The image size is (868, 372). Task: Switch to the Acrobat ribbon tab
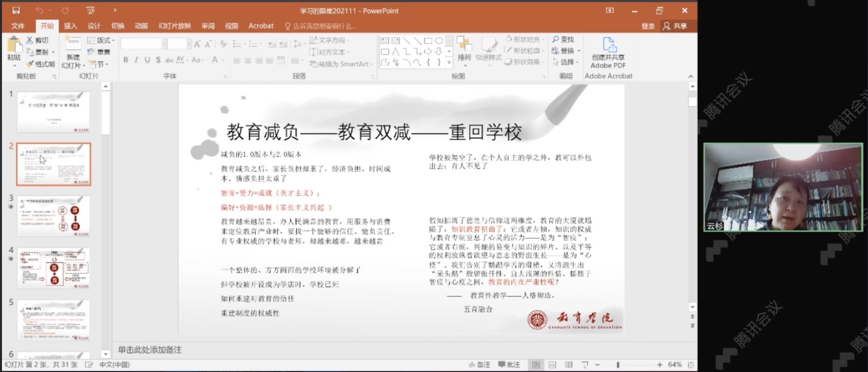point(261,26)
